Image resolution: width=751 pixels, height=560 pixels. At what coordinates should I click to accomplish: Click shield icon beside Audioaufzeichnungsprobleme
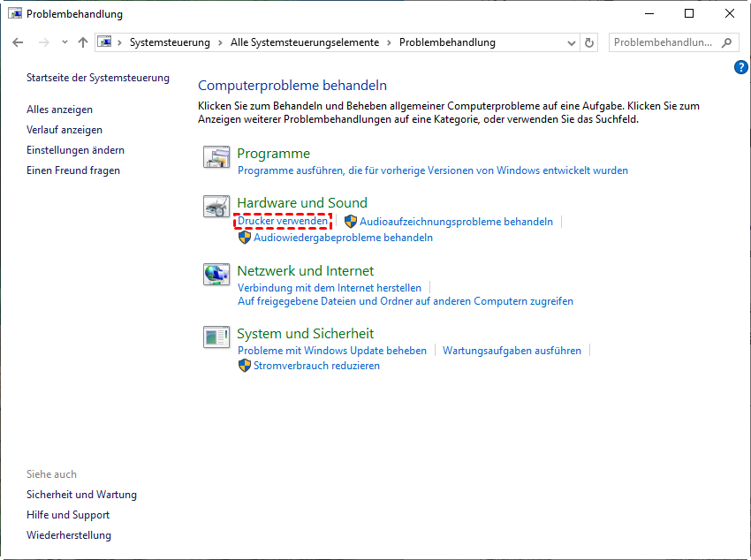click(351, 221)
